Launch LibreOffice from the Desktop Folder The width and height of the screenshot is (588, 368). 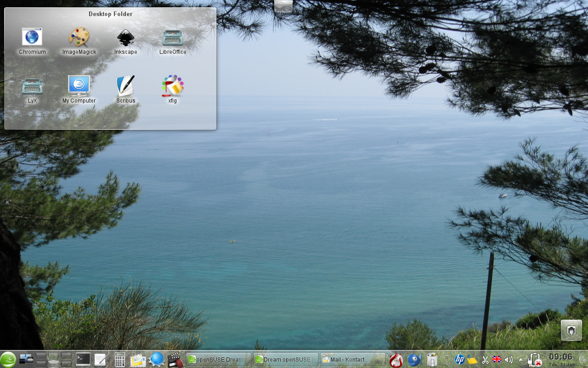coord(173,37)
